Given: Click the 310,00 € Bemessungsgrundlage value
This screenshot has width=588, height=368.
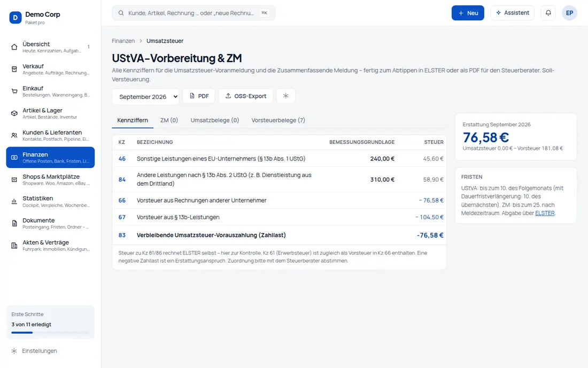Looking at the screenshot, I should pyautogui.click(x=382, y=180).
